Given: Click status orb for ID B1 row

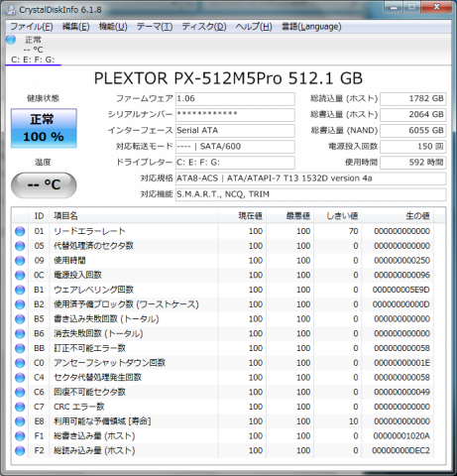Looking at the screenshot, I should coord(20,290).
